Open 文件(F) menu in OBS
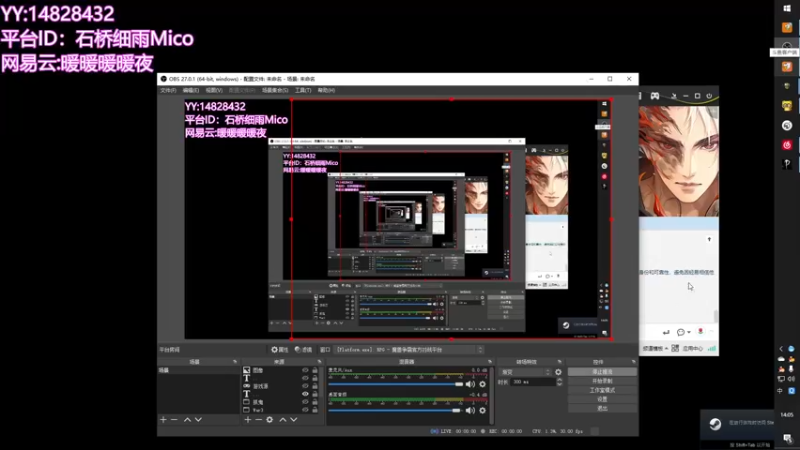Image resolution: width=800 pixels, height=450 pixels. [168, 90]
